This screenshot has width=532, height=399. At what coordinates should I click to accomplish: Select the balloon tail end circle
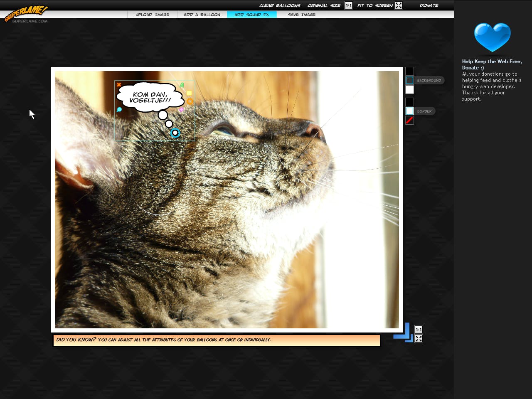pos(175,133)
